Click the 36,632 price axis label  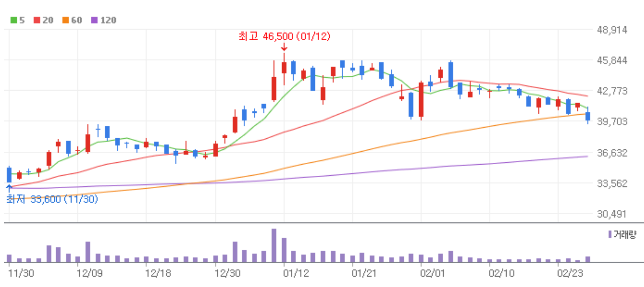(x=612, y=153)
